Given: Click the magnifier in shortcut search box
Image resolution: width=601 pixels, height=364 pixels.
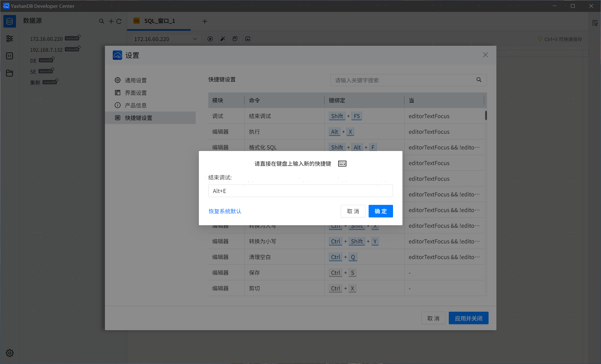Looking at the screenshot, I should point(479,80).
